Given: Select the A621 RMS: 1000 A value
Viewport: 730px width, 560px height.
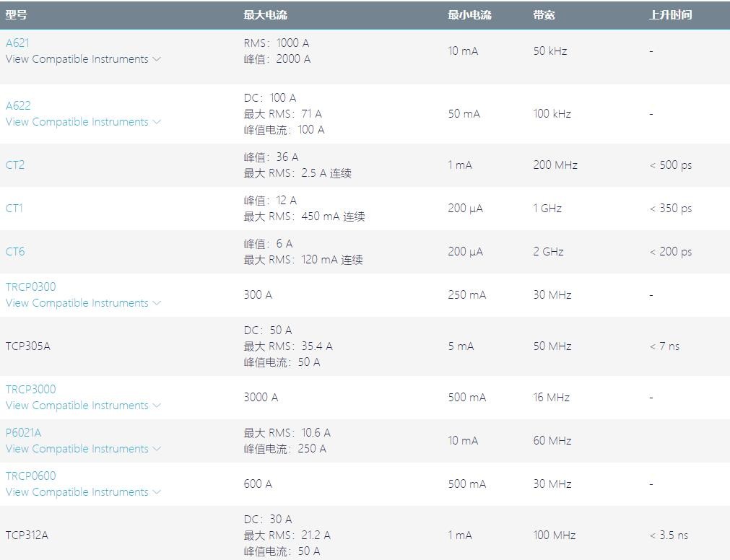Looking at the screenshot, I should [277, 43].
